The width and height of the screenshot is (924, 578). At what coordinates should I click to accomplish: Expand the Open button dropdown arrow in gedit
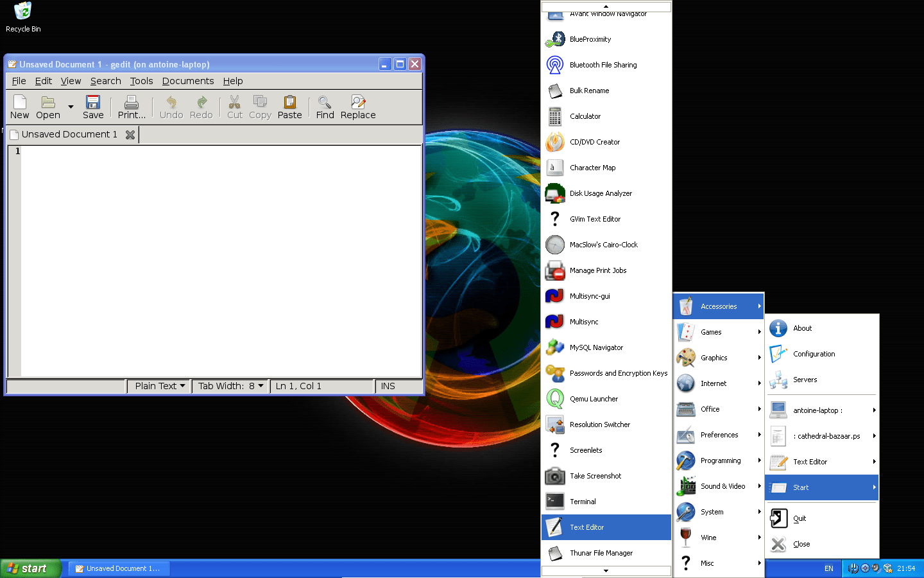pos(70,107)
